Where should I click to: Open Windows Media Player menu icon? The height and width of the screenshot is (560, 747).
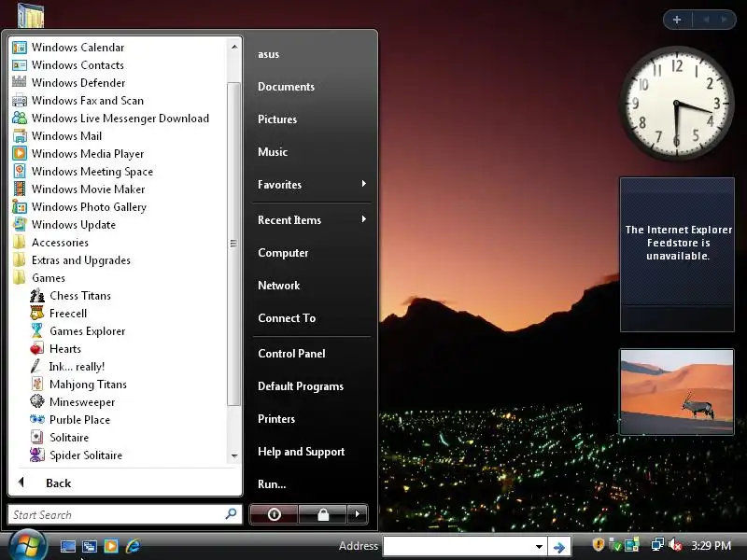[20, 153]
